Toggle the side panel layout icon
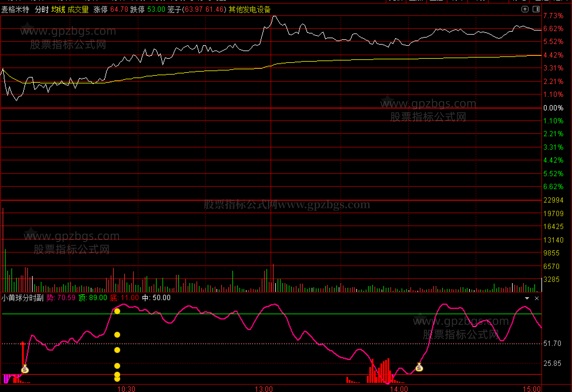Screen dimensions: 572x392 (x=536, y=9)
